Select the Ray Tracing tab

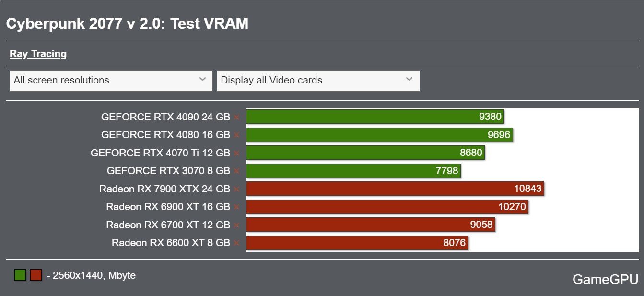click(x=38, y=54)
